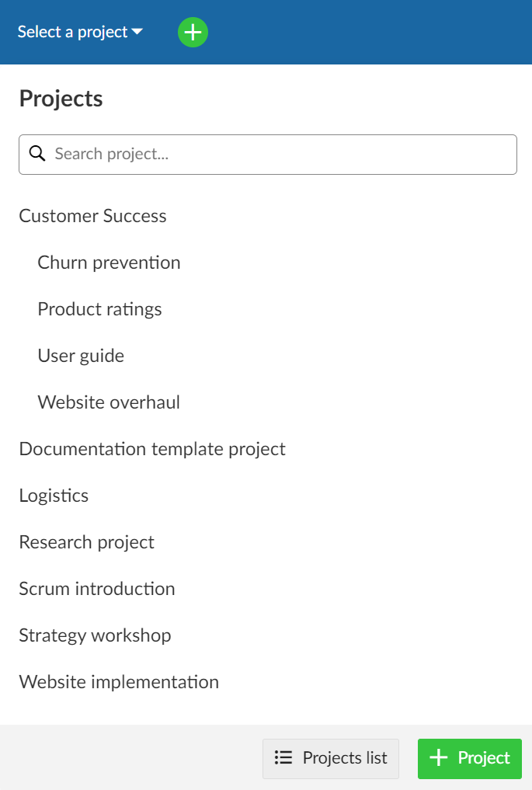
Task: Choose the Logistics project
Action: pos(54,496)
